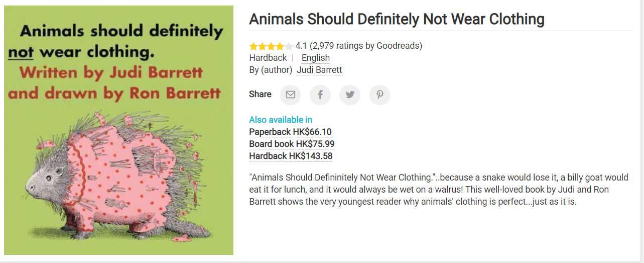Select the Paperback HK$66.10 edition
The width and height of the screenshot is (644, 263).
(290, 132)
